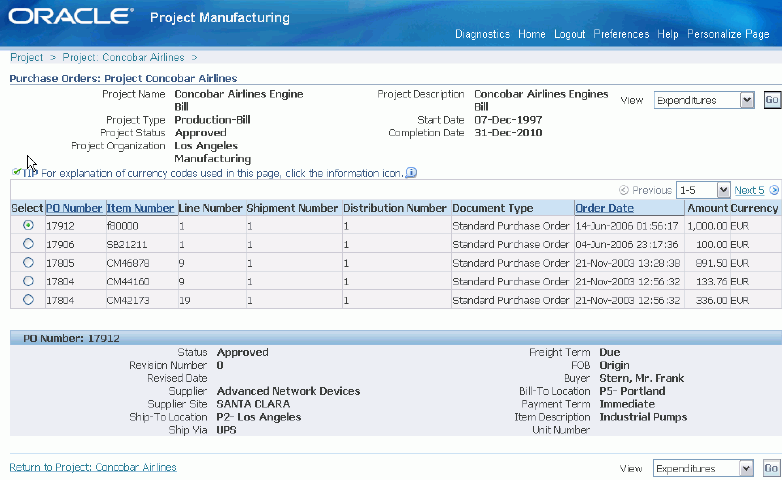Open Diagnostics in the top navigation

[482, 34]
